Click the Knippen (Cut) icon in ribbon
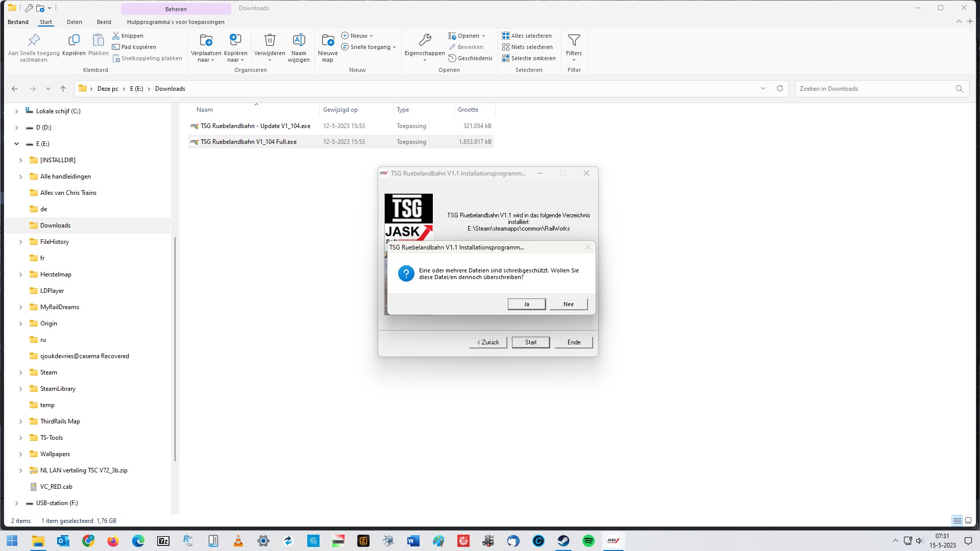Image resolution: width=980 pixels, height=551 pixels. pos(131,36)
